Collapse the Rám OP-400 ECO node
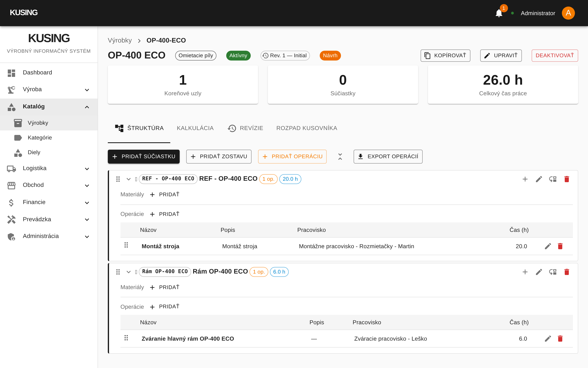588x368 pixels. [129, 272]
